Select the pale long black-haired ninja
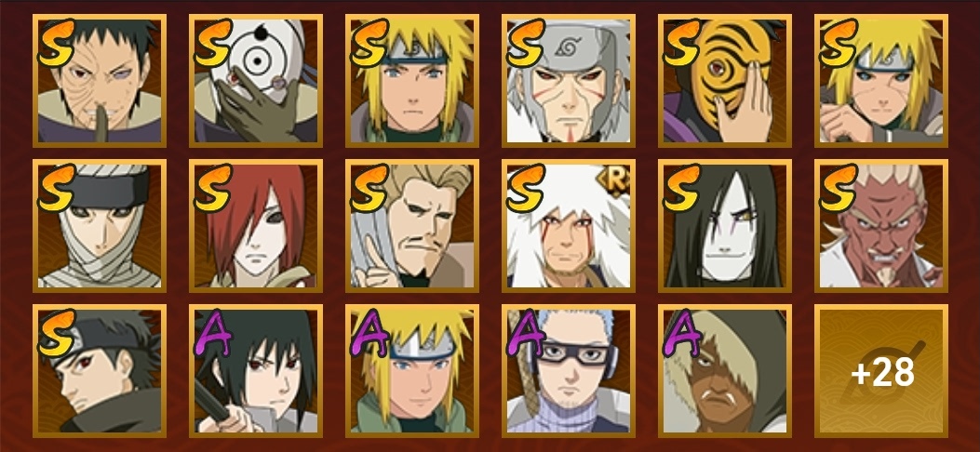Image resolution: width=980 pixels, height=452 pixels. pyautogui.click(x=725, y=225)
